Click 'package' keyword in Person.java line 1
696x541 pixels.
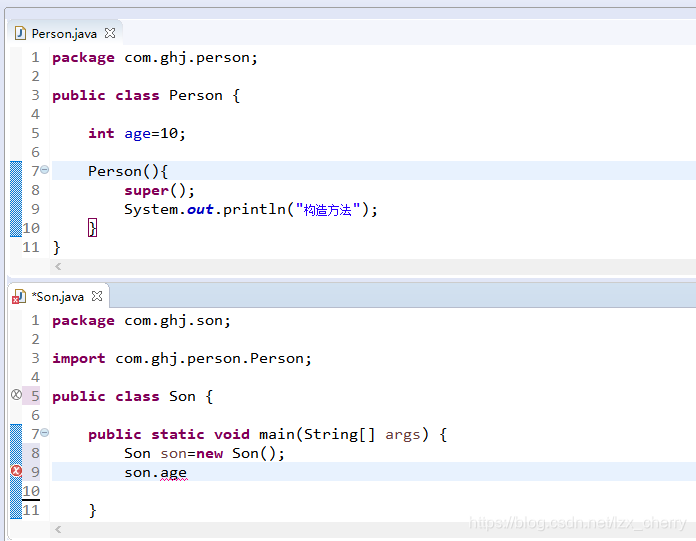tap(83, 58)
